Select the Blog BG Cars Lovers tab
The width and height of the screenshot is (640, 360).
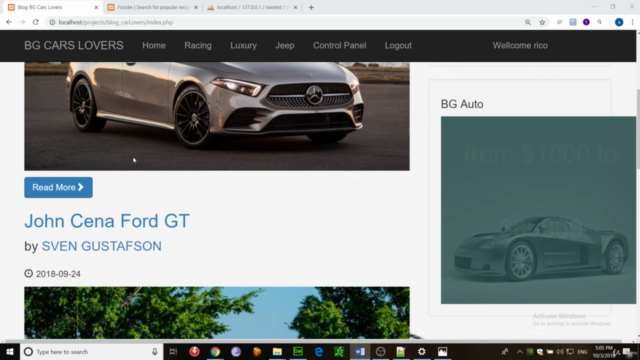coord(53,7)
